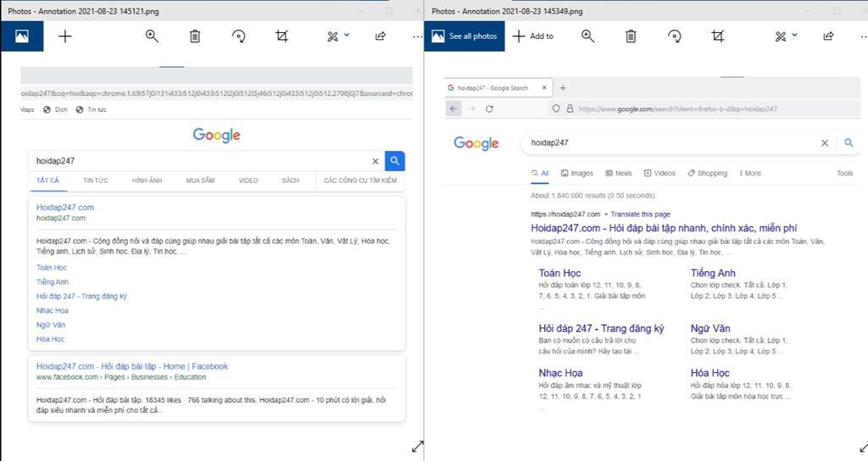868x461 pixels.
Task: Click Rotate icon in right Photos window
Action: [674, 36]
